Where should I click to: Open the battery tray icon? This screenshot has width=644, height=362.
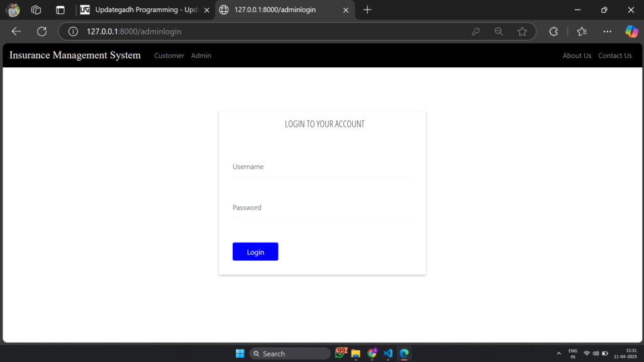[x=605, y=353]
